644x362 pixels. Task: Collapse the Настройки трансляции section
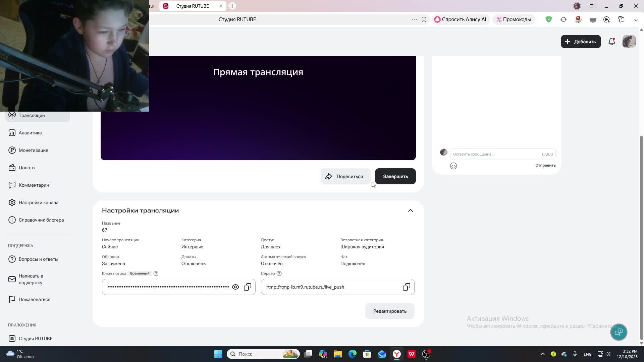tap(410, 210)
